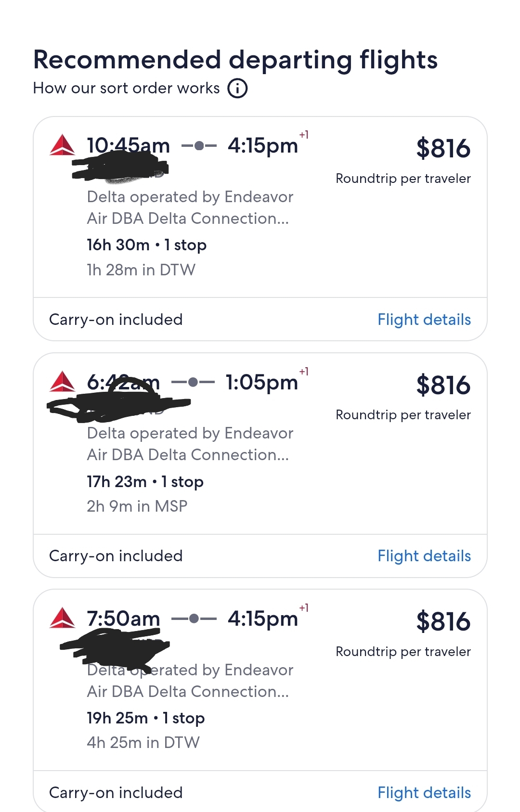Click How our sort order works
Image resolution: width=520 pixels, height=812 pixels.
tap(126, 88)
